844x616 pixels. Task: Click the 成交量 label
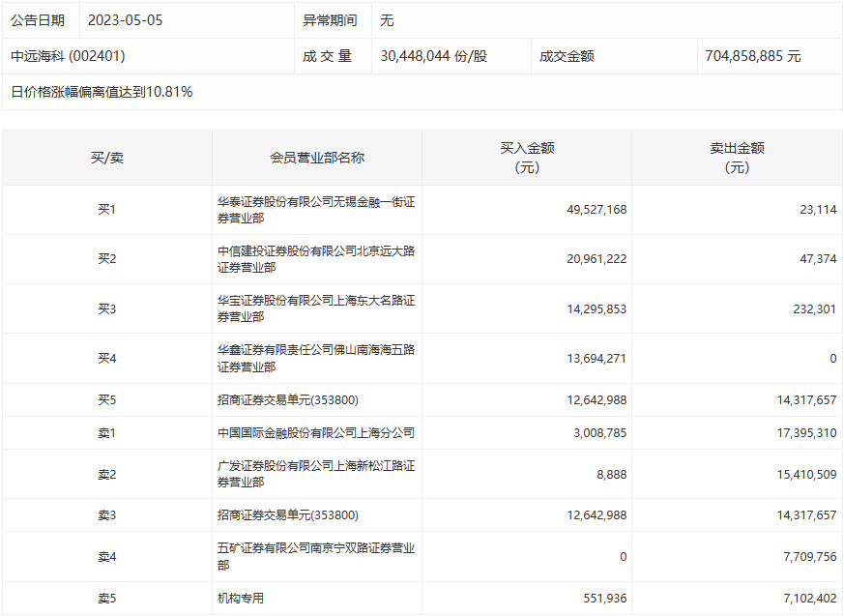click(327, 56)
